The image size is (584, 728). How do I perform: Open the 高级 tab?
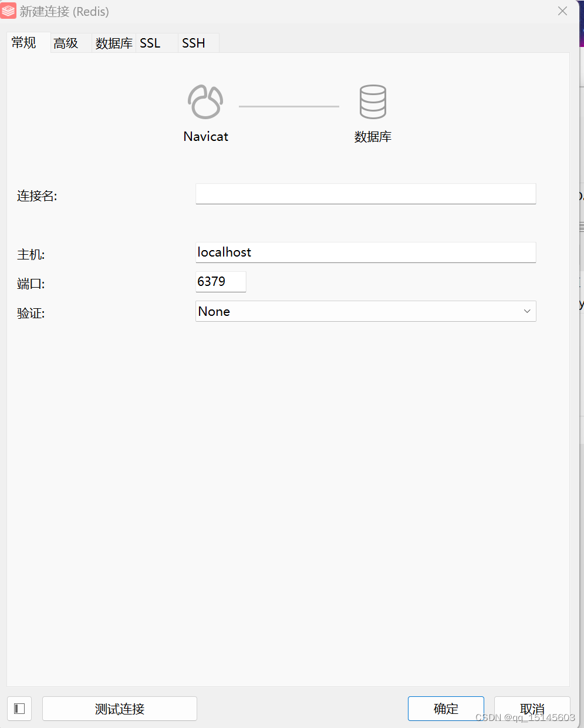(70, 43)
